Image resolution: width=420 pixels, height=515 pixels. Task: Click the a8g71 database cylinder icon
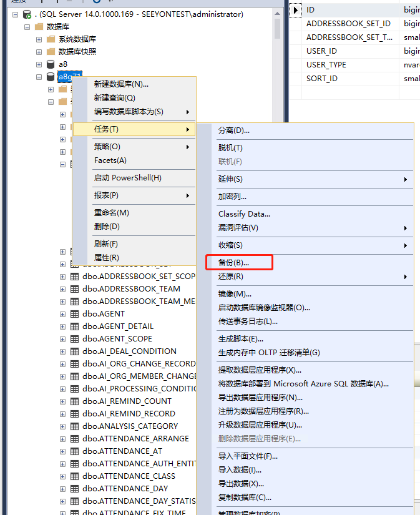(51, 77)
